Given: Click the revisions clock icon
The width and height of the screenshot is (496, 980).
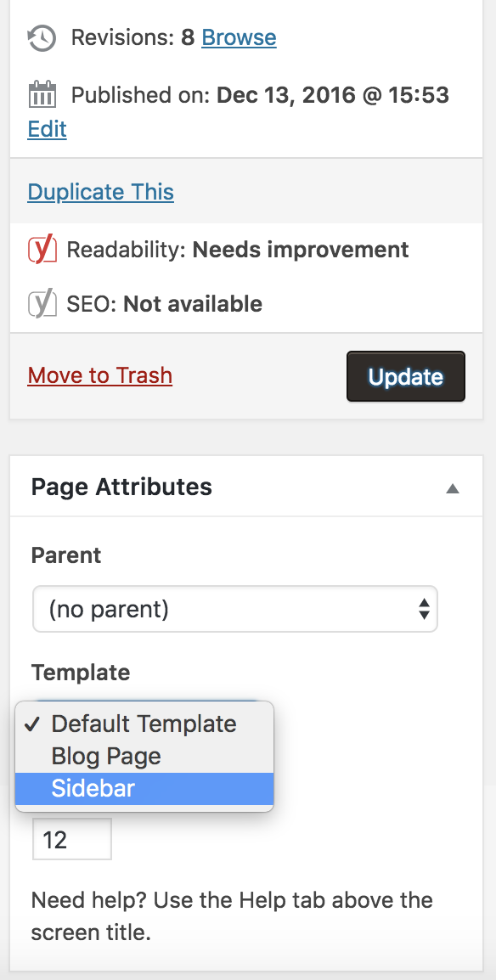Looking at the screenshot, I should (42, 38).
